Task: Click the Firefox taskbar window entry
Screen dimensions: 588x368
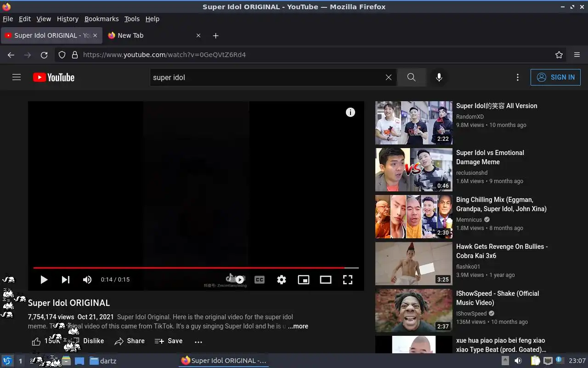Action: [224, 361]
